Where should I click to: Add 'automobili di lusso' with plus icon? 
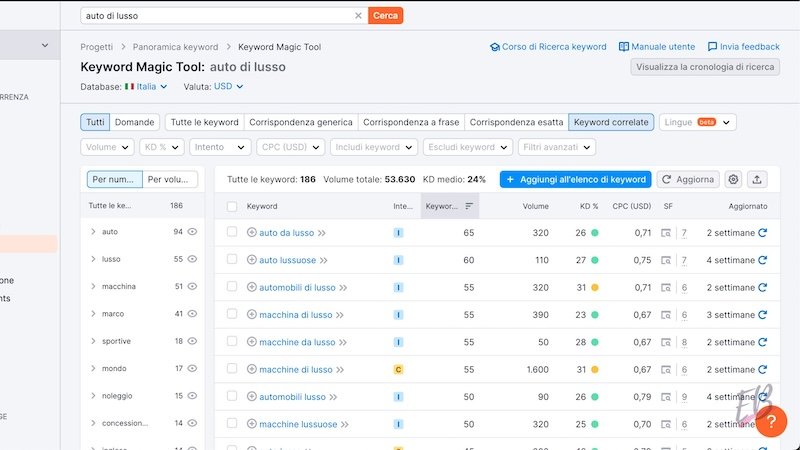pos(252,287)
